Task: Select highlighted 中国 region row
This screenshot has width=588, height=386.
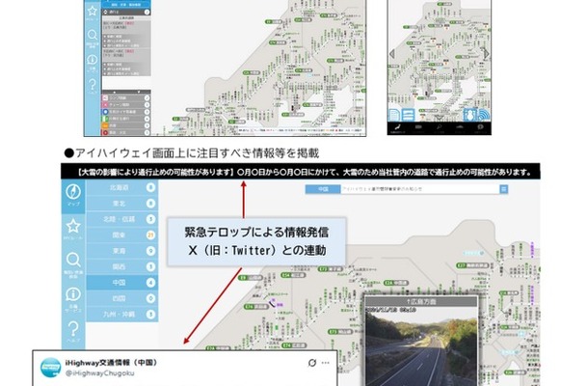Action: click(122, 283)
